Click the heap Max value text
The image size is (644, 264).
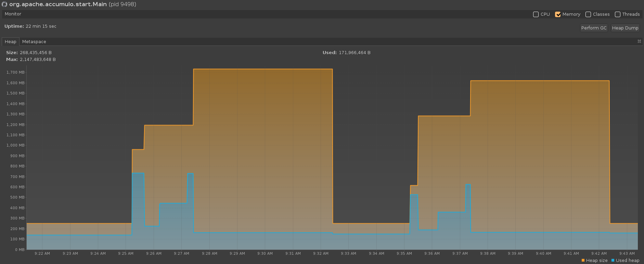tap(38, 60)
